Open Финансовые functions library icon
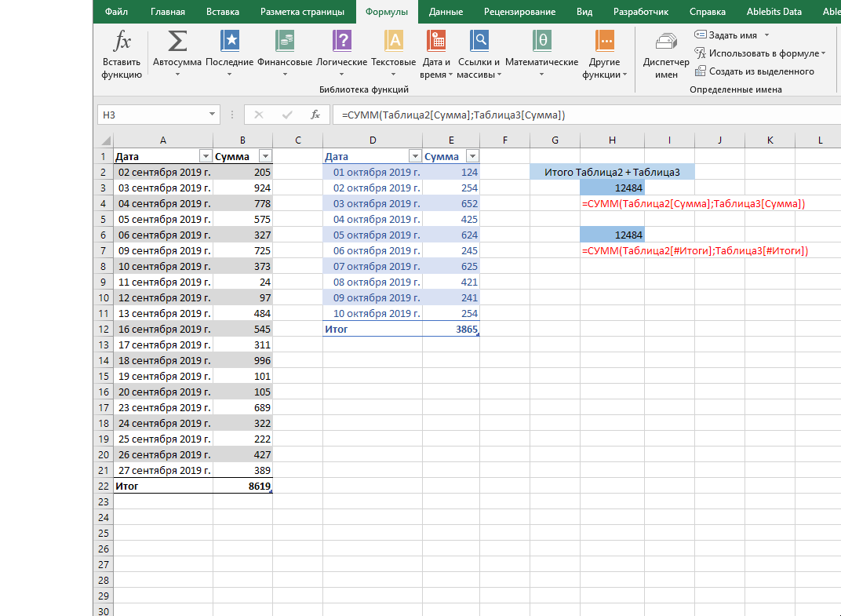The height and width of the screenshot is (616, 841). [x=286, y=42]
